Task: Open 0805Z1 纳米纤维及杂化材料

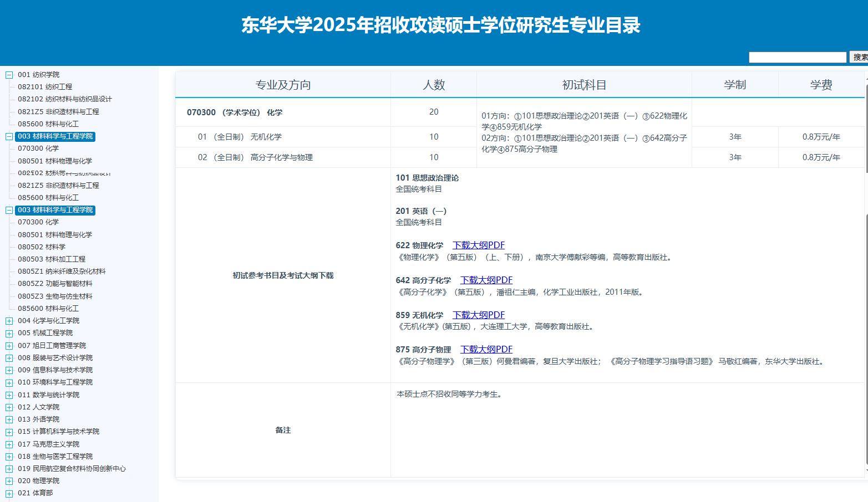Action: [x=62, y=272]
